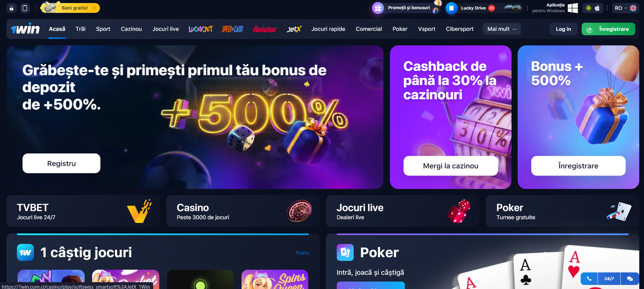Click the phone call support icon
Screen dimensions: 644x289
click(x=589, y=278)
